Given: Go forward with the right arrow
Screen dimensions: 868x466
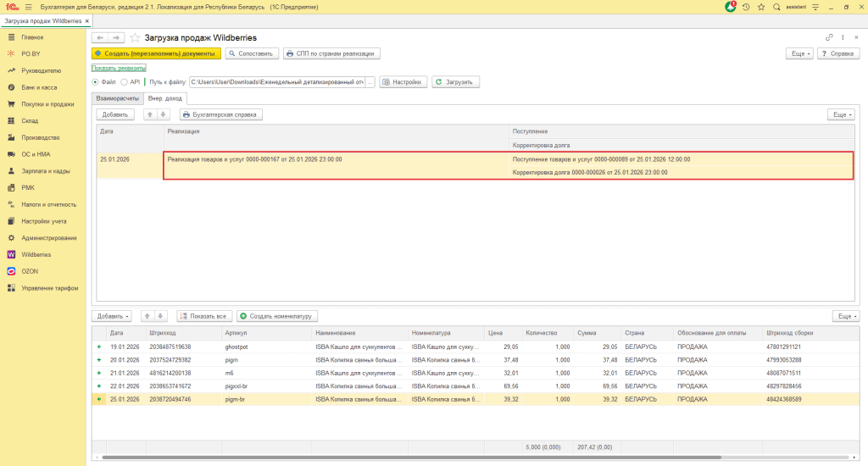Looking at the screenshot, I should tap(115, 37).
